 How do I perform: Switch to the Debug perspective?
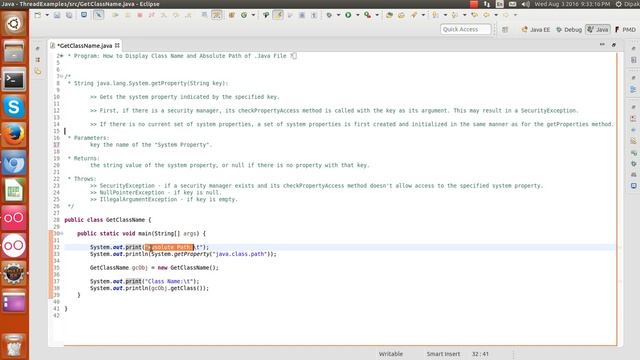tap(569, 29)
